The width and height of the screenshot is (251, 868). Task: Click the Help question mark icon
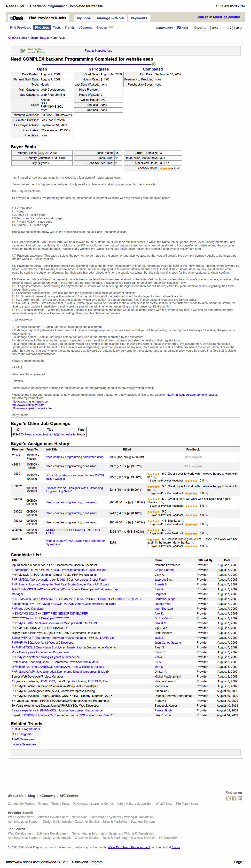coord(179,28)
